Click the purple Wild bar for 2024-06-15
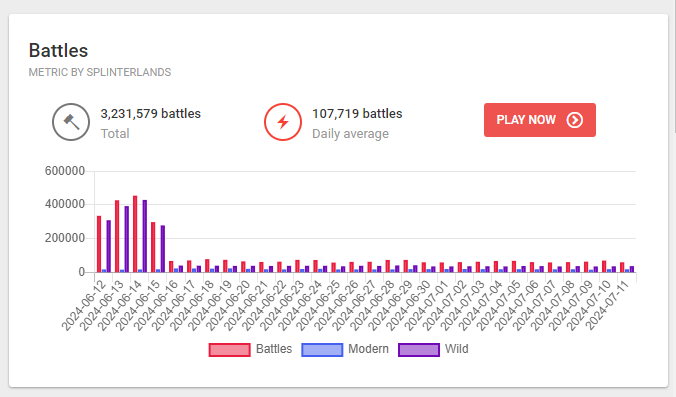The image size is (676, 397). [163, 249]
